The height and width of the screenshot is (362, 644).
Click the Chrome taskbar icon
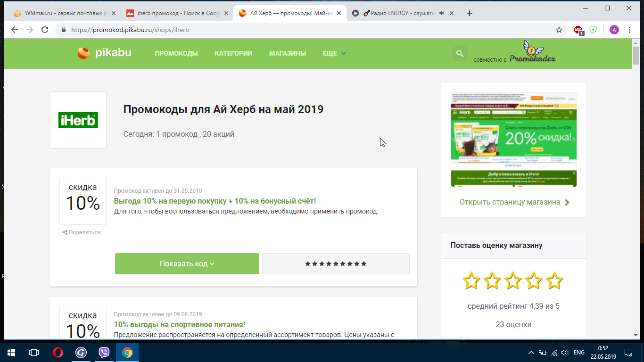click(x=127, y=352)
